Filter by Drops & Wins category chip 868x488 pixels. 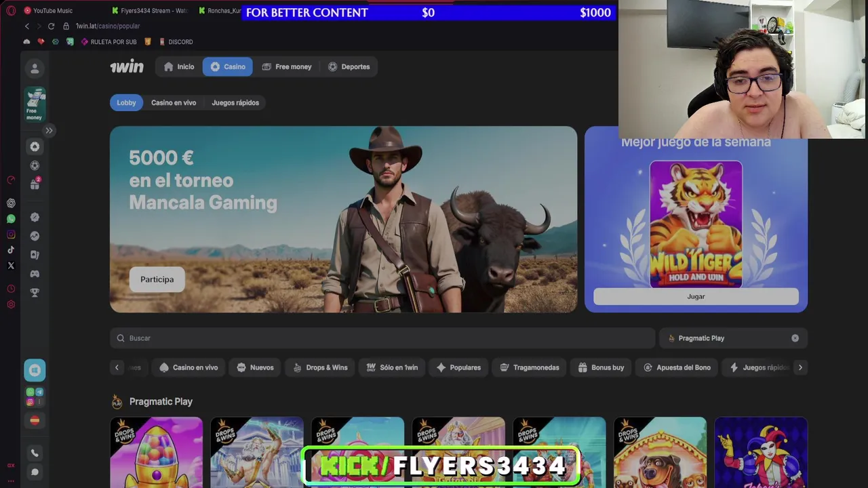[320, 367]
